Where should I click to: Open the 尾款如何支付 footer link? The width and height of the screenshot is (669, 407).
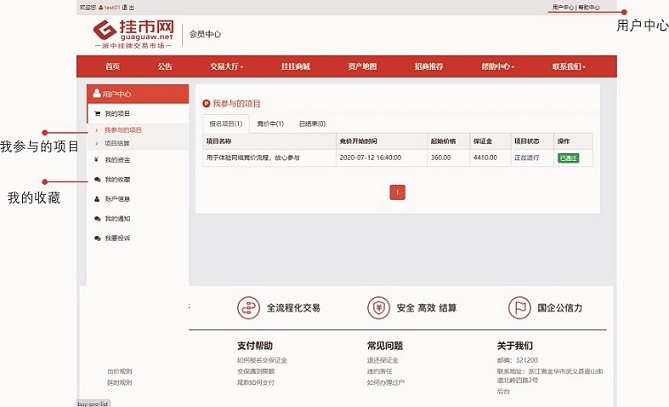[x=256, y=382]
